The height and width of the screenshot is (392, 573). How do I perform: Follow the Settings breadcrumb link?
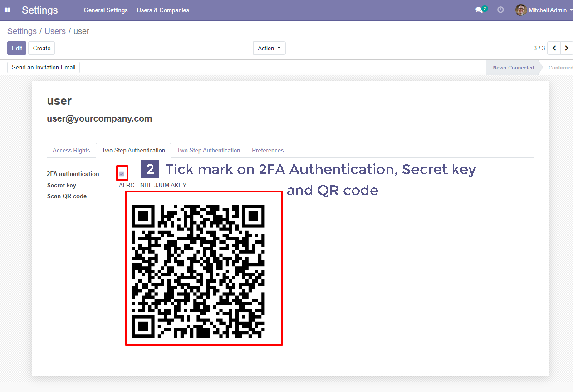pyautogui.click(x=22, y=31)
